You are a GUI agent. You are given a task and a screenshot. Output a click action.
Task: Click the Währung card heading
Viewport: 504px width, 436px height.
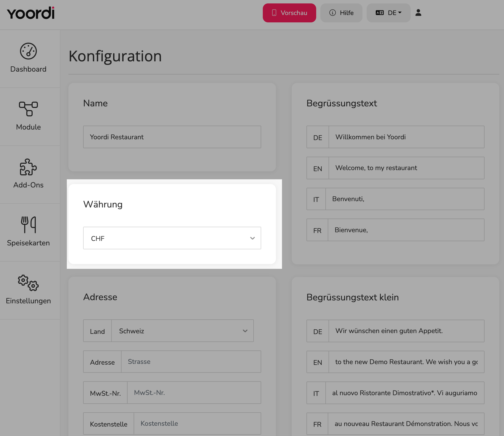(103, 204)
